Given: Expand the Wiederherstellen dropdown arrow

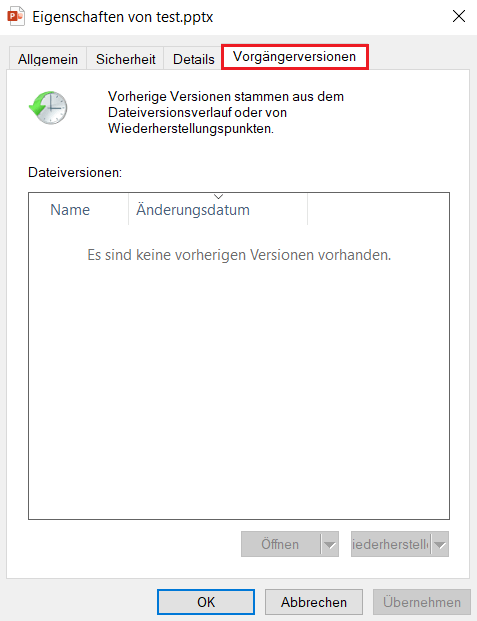Looking at the screenshot, I should (440, 544).
